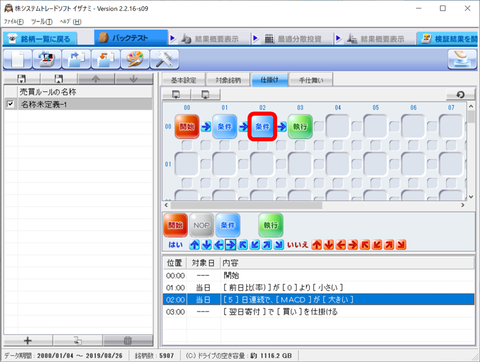Select list row 02:00 MACD condition
The image size is (480, 362).
click(x=319, y=300)
